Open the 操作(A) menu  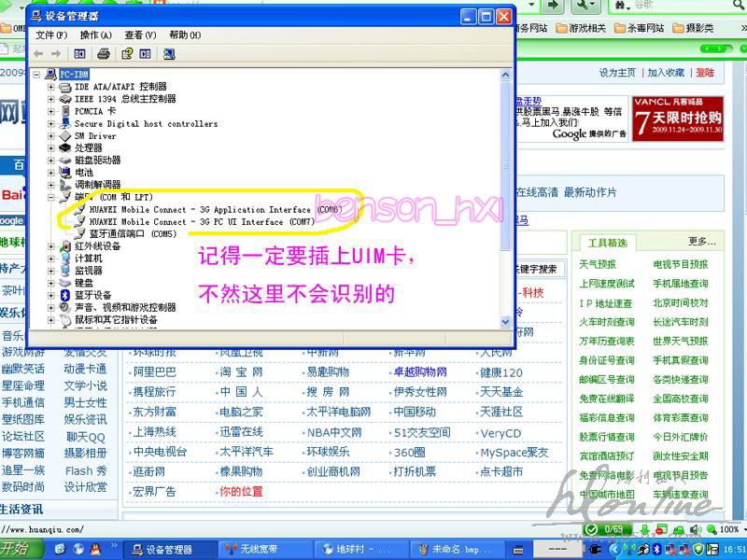point(95,35)
